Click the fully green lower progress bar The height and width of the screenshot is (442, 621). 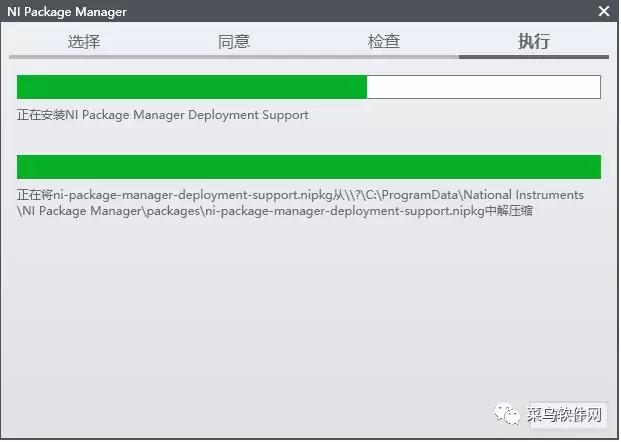tap(309, 167)
